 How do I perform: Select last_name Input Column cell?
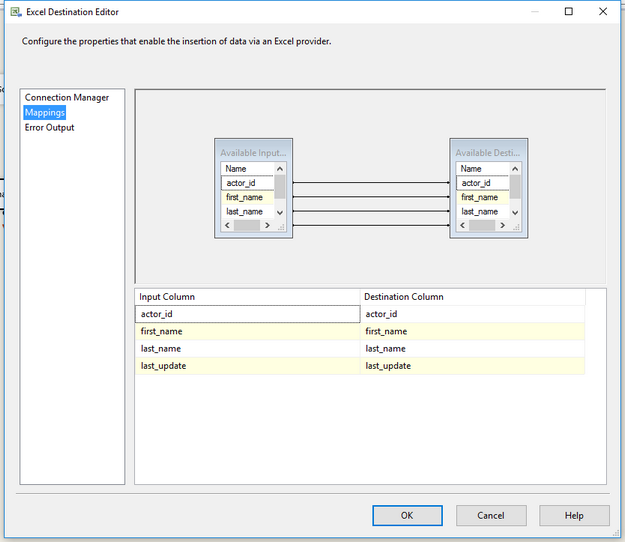248,349
